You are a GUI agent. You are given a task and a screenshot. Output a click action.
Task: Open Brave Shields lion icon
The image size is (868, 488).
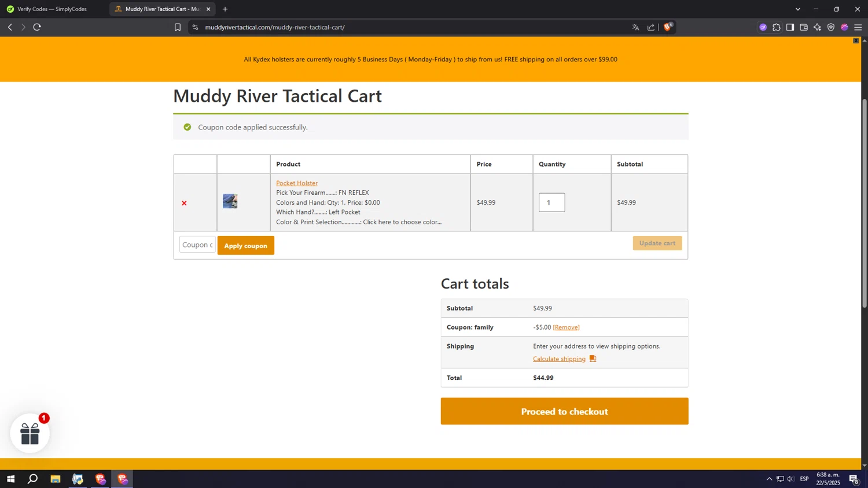[x=668, y=27]
